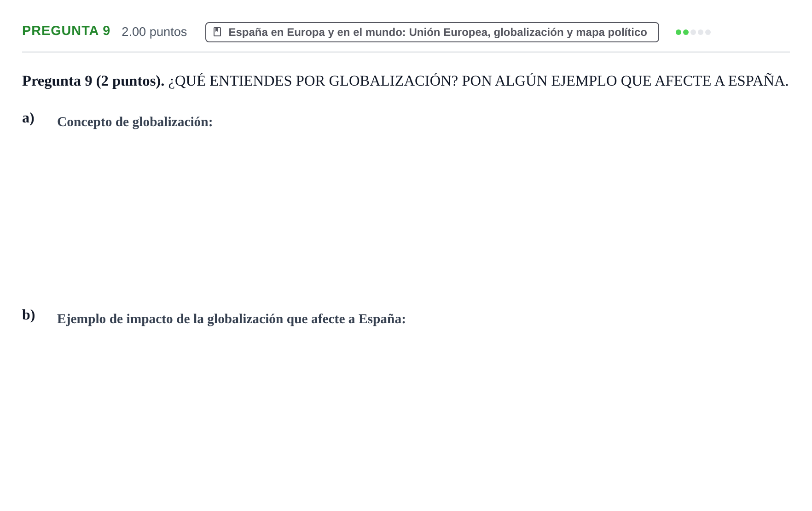Click the 'a)' item label
Viewport: 812px width, 511px height.
[28, 118]
